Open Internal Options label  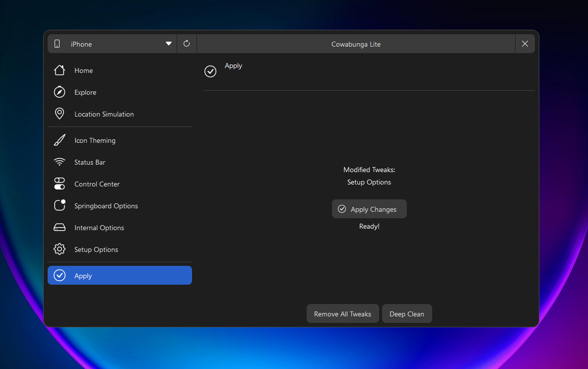(99, 228)
